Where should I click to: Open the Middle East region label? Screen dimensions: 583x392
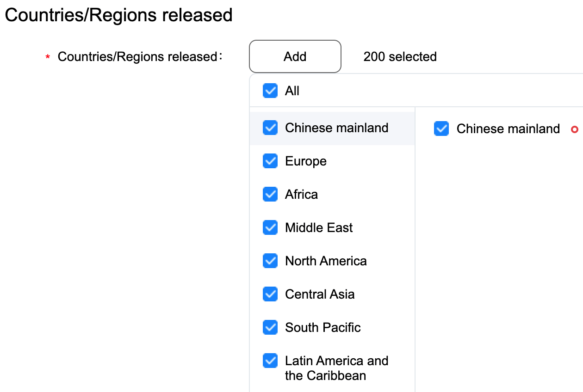[319, 228]
